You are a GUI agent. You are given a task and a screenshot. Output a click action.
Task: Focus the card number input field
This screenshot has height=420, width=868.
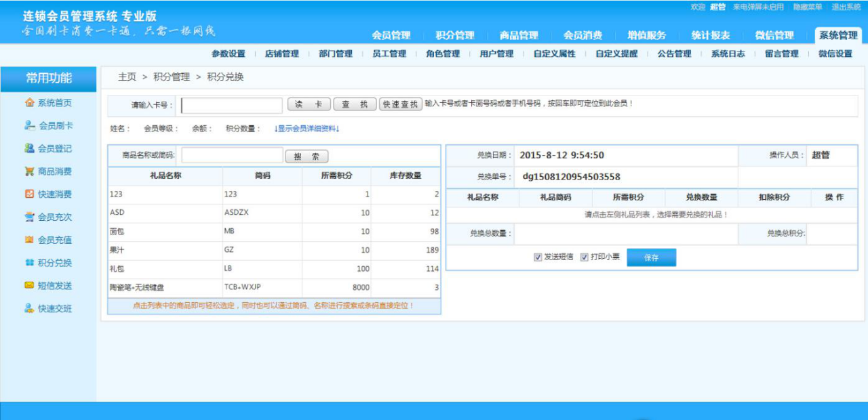[232, 106]
